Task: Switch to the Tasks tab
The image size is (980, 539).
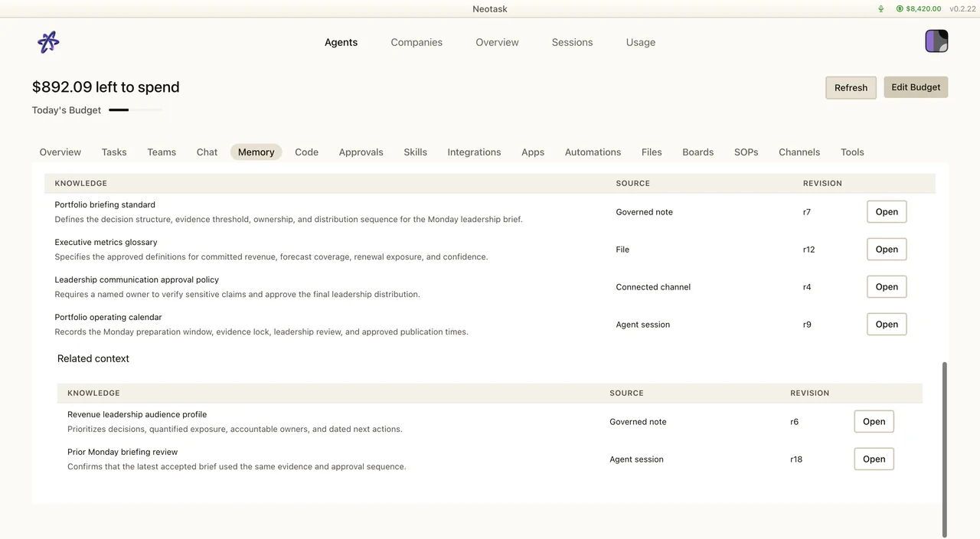Action: click(x=114, y=152)
